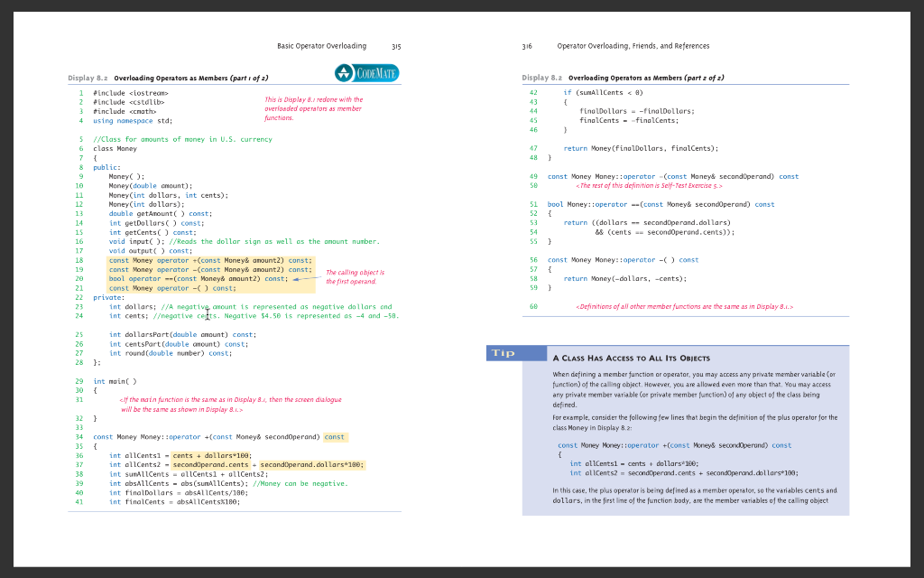
Task: Click 'return Money(finalDollars, finalCents);' line
Action: click(642, 149)
